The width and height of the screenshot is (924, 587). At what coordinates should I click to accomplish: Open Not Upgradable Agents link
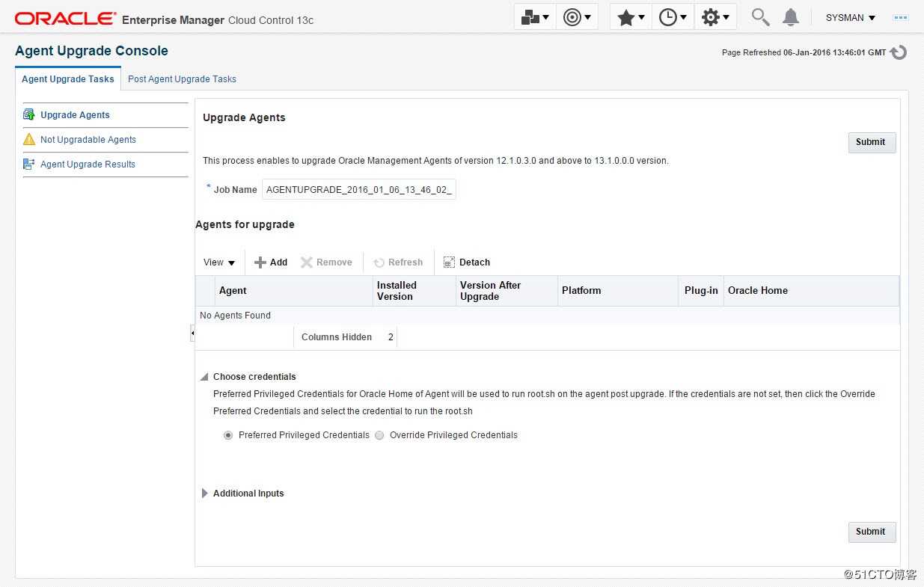click(88, 140)
